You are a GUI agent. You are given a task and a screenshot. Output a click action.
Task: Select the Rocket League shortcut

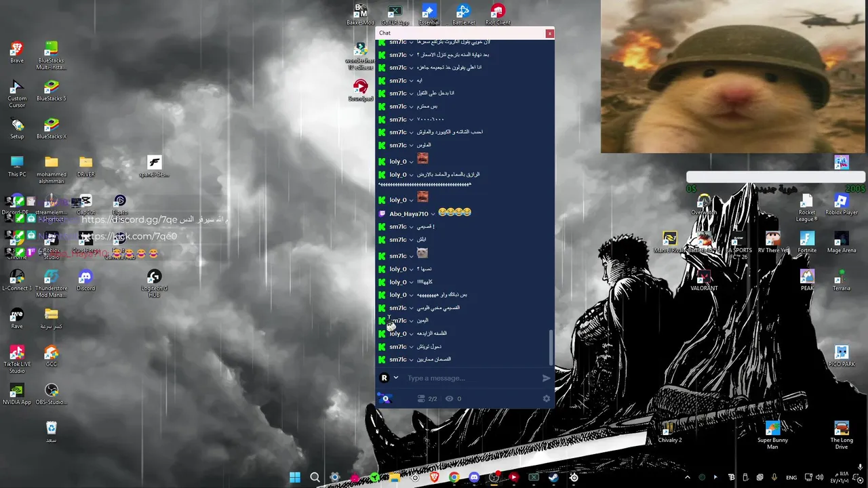pos(806,207)
